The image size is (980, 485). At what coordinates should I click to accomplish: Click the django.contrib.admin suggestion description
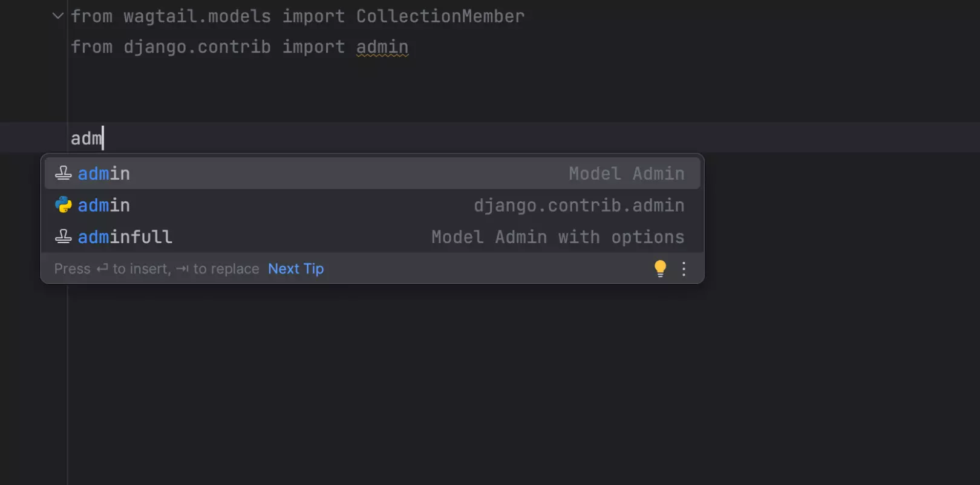tap(578, 205)
